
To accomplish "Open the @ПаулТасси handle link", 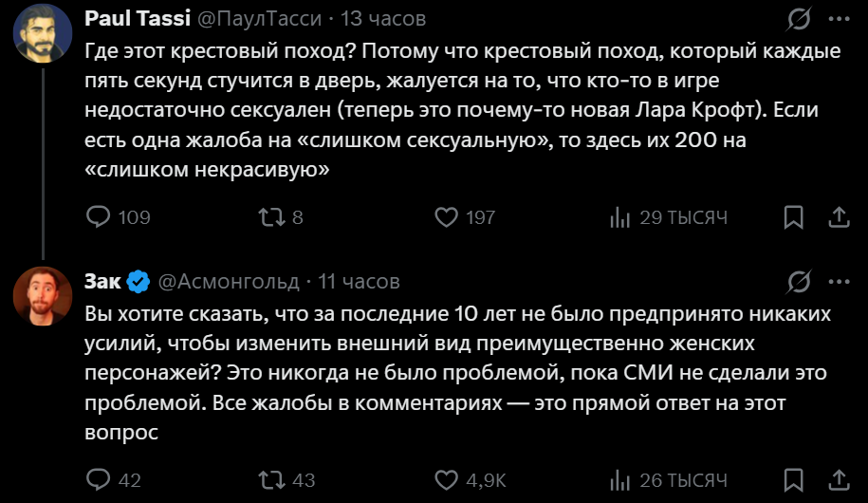I will [261, 19].
